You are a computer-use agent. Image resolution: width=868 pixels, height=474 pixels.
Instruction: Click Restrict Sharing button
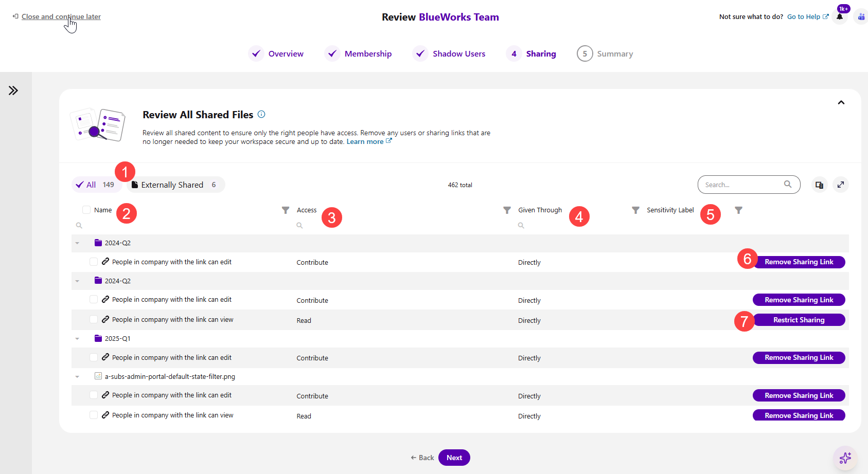pos(799,320)
